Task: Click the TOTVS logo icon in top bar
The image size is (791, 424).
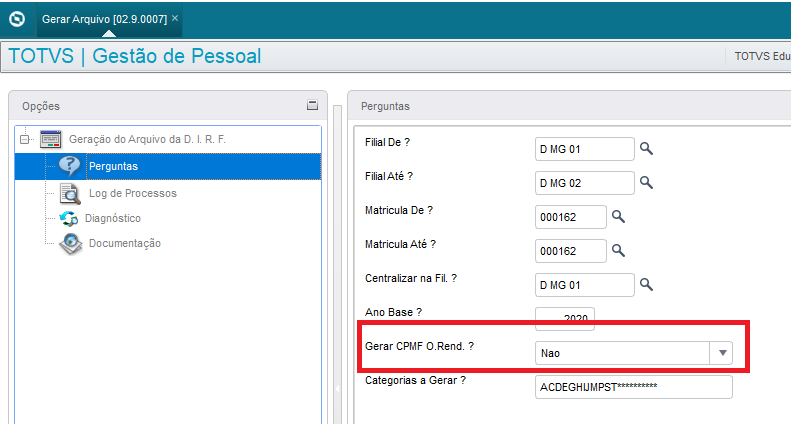Action: pos(17,19)
